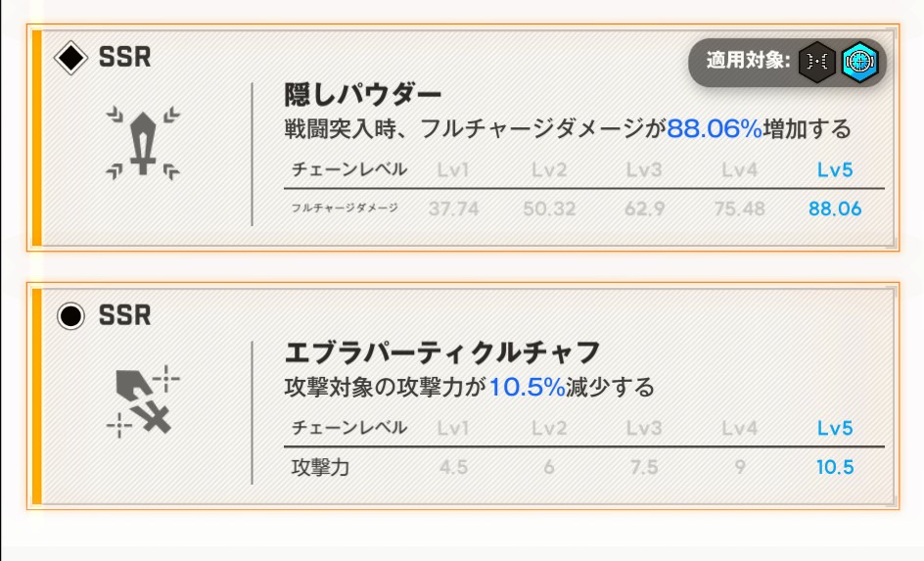
Task: Click the 適用対象 label
Action: tap(748, 62)
